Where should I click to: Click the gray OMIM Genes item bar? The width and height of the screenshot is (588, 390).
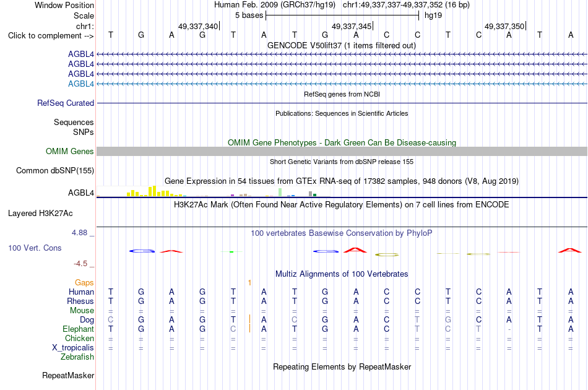point(342,151)
